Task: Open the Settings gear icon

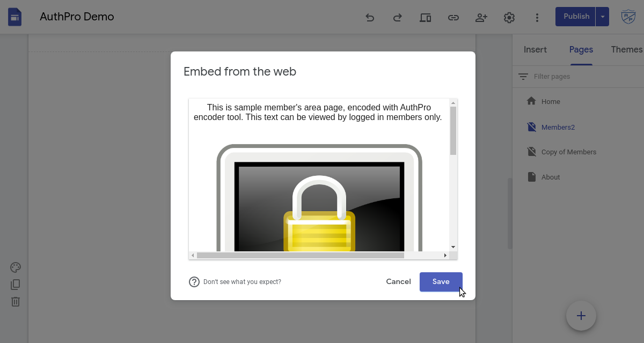Action: point(509,17)
